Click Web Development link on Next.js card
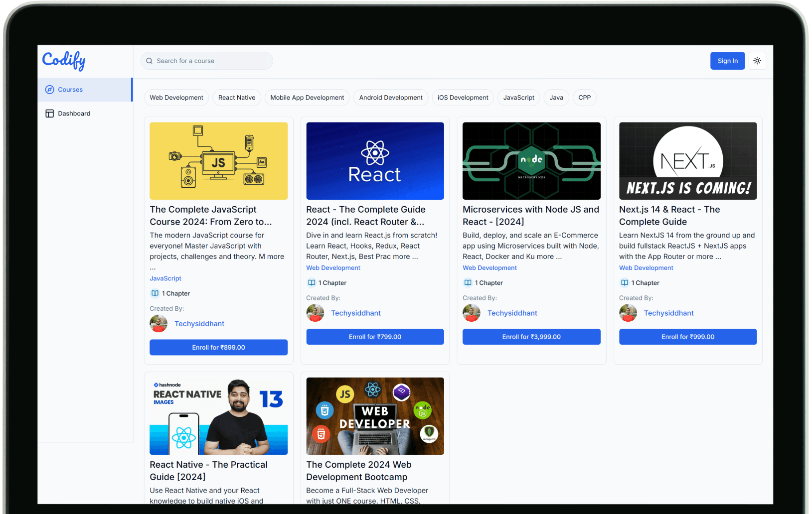Image resolution: width=812 pixels, height=514 pixels. 646,268
